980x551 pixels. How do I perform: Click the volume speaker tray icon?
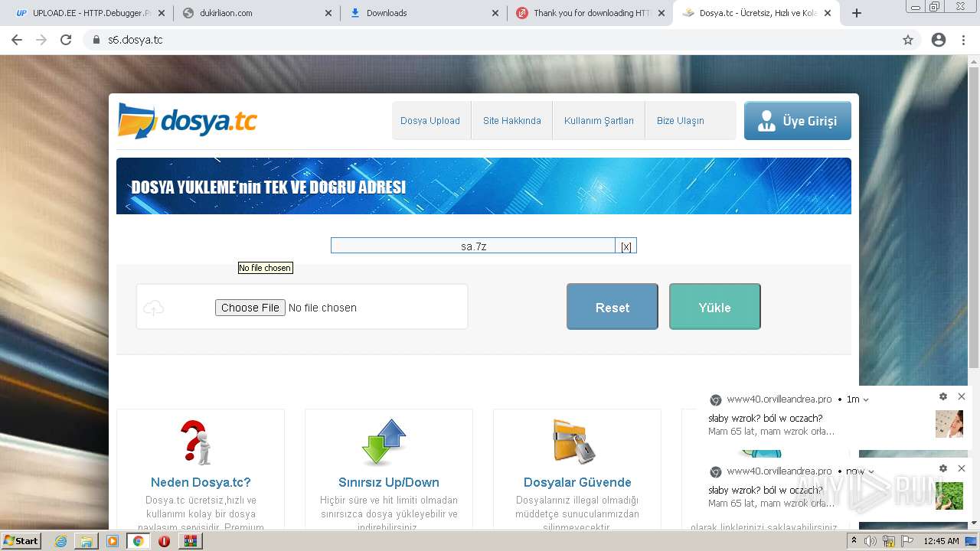(871, 541)
